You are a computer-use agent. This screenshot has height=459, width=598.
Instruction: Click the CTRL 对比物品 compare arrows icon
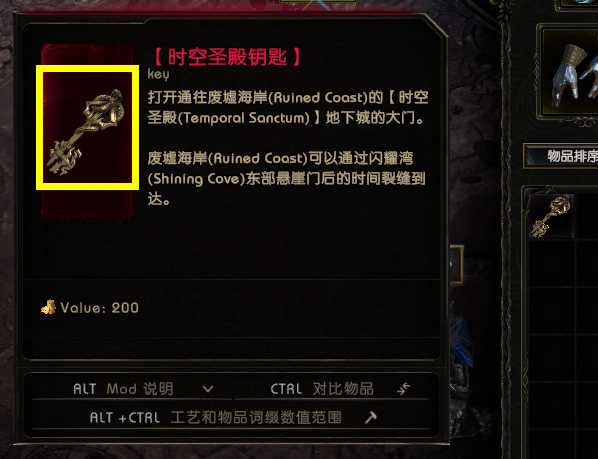pyautogui.click(x=403, y=388)
